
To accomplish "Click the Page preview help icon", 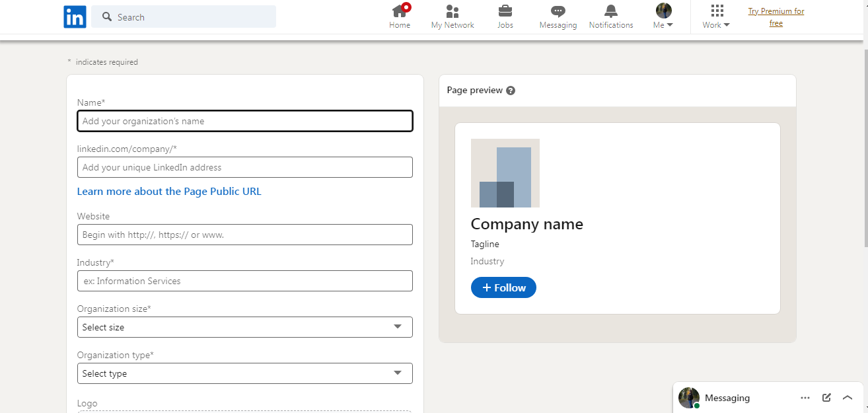I will 511,91.
